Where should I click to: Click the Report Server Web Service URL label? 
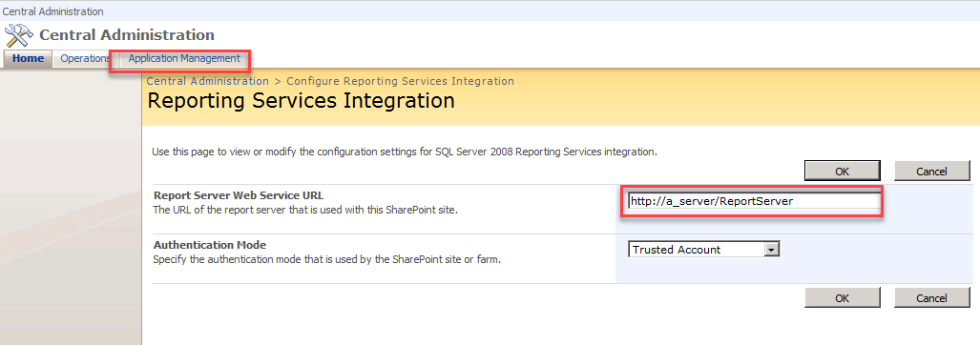click(x=239, y=195)
